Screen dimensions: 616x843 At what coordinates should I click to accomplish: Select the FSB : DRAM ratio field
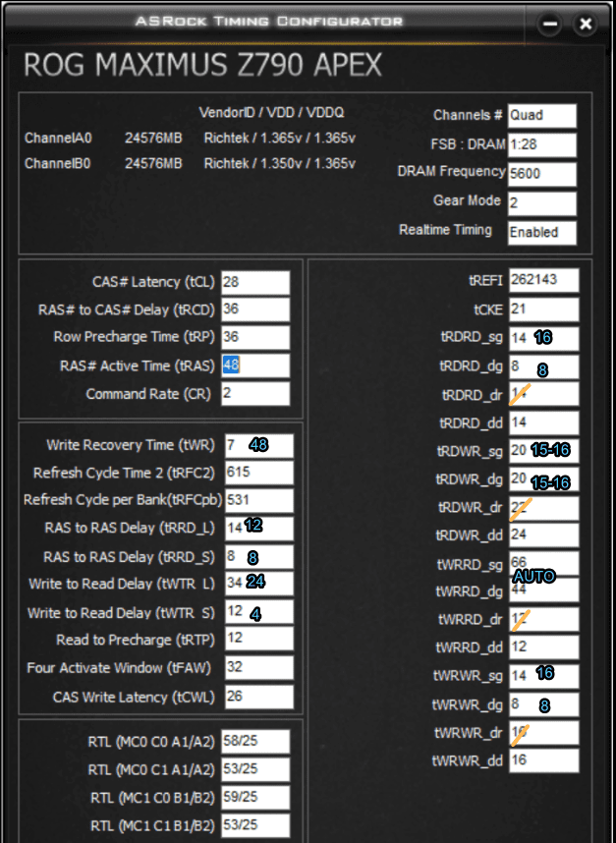541,145
